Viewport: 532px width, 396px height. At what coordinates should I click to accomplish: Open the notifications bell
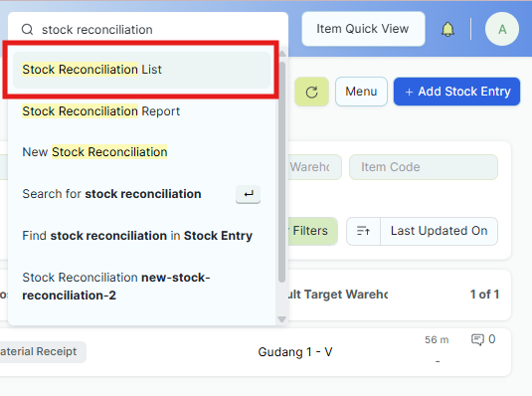[x=447, y=29]
